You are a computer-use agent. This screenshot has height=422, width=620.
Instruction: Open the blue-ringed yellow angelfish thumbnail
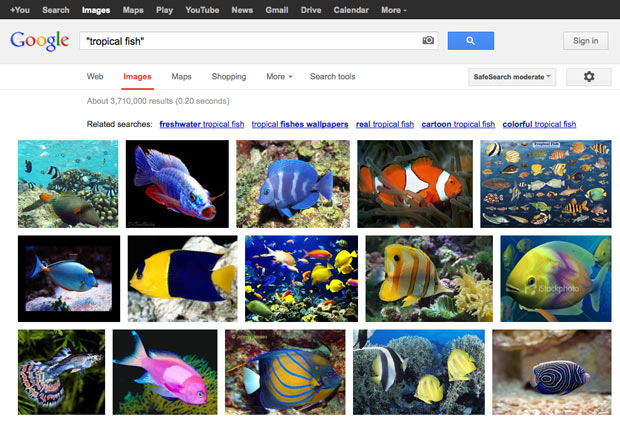coord(285,372)
